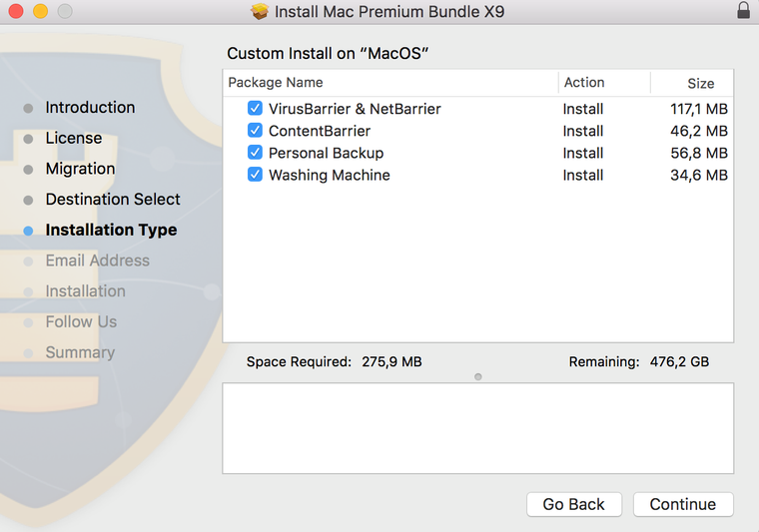
Task: Uncheck the ContentBarrier package checkbox
Action: [x=255, y=131]
